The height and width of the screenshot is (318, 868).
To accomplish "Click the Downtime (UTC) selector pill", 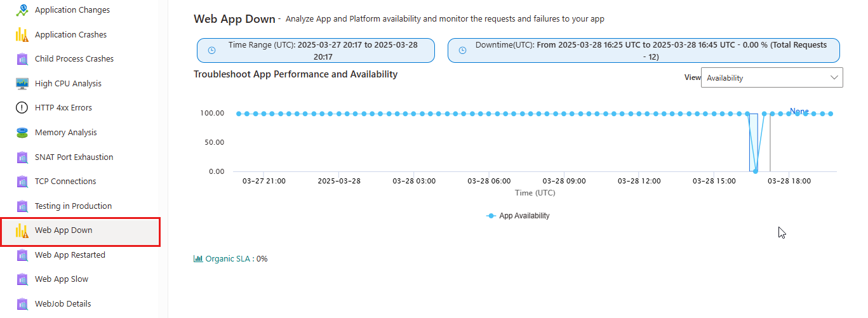I will pos(644,51).
